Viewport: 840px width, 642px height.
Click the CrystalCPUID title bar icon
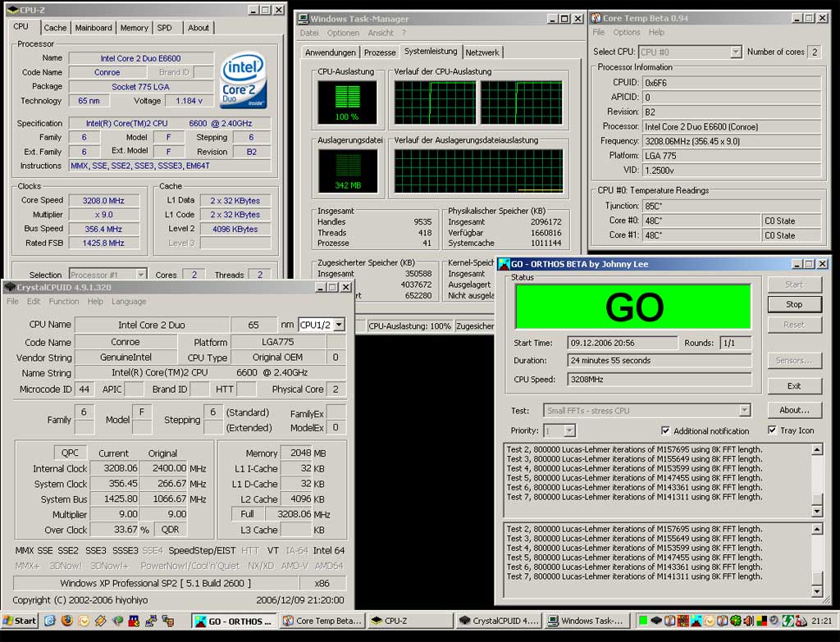pos(10,288)
